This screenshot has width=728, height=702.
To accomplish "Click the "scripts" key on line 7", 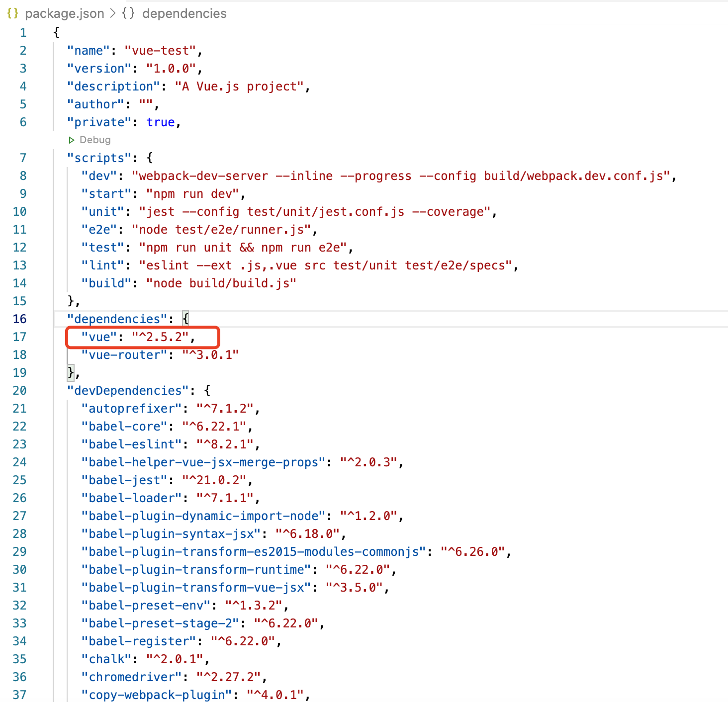I will click(x=99, y=158).
